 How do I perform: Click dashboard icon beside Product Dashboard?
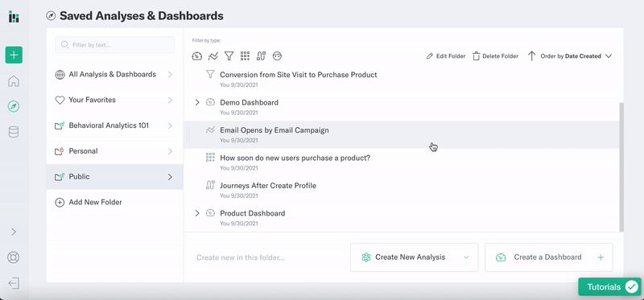coord(210,213)
